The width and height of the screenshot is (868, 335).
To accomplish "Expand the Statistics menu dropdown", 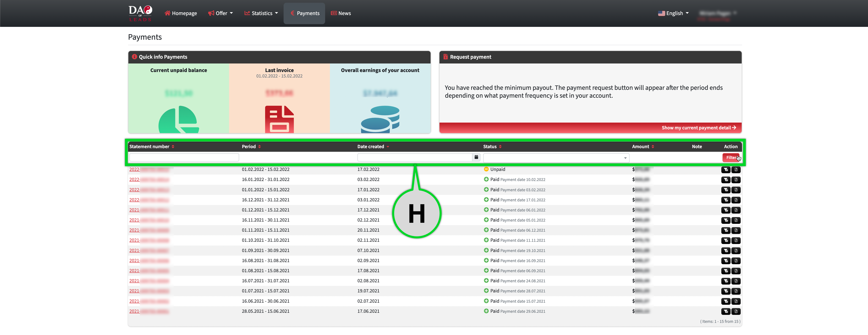I will coord(261,13).
